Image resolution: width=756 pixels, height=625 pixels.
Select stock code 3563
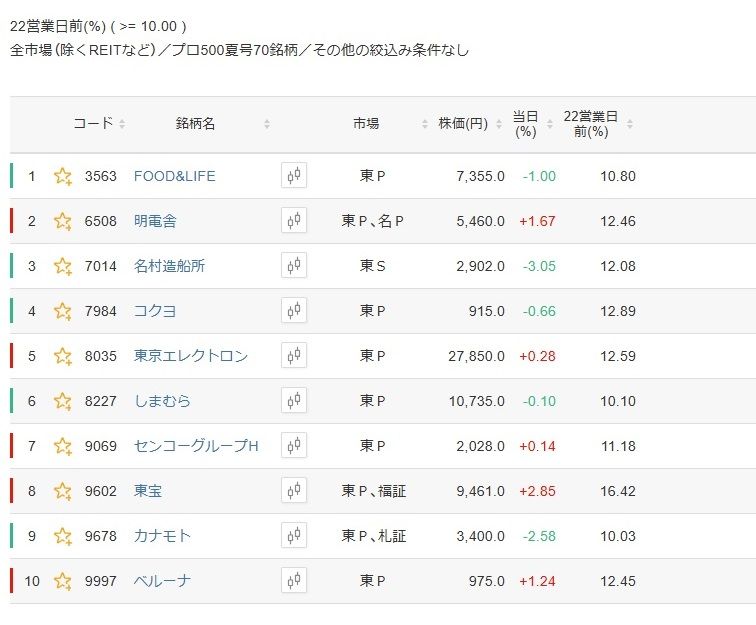pos(101,176)
